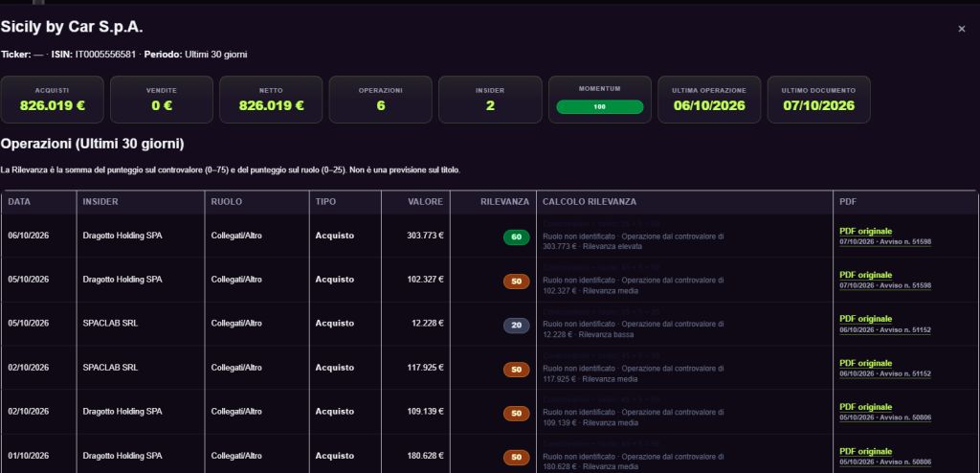
Task: Select the ULTIMA OPERAZIONE 06/10/2026 card
Action: [x=709, y=100]
